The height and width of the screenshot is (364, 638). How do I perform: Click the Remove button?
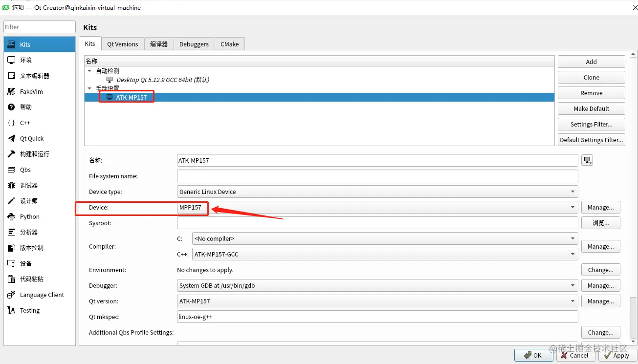(592, 93)
